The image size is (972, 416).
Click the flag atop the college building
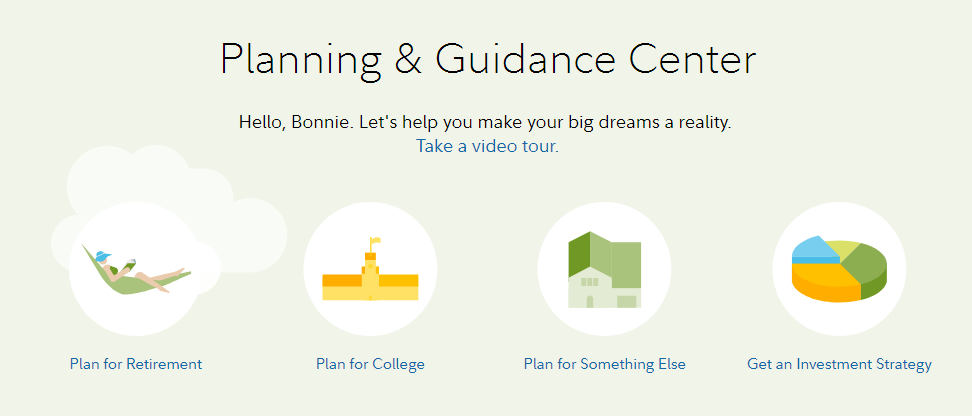[376, 242]
